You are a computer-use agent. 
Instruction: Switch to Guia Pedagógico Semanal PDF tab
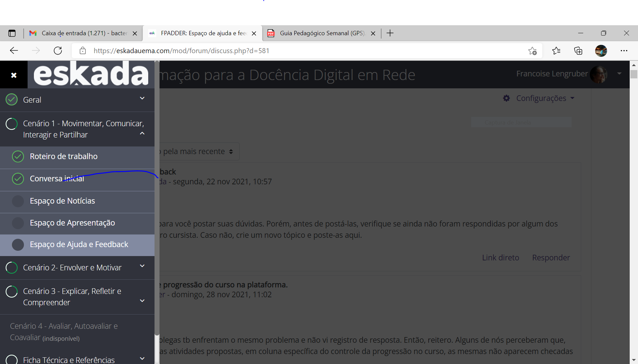[x=321, y=33]
